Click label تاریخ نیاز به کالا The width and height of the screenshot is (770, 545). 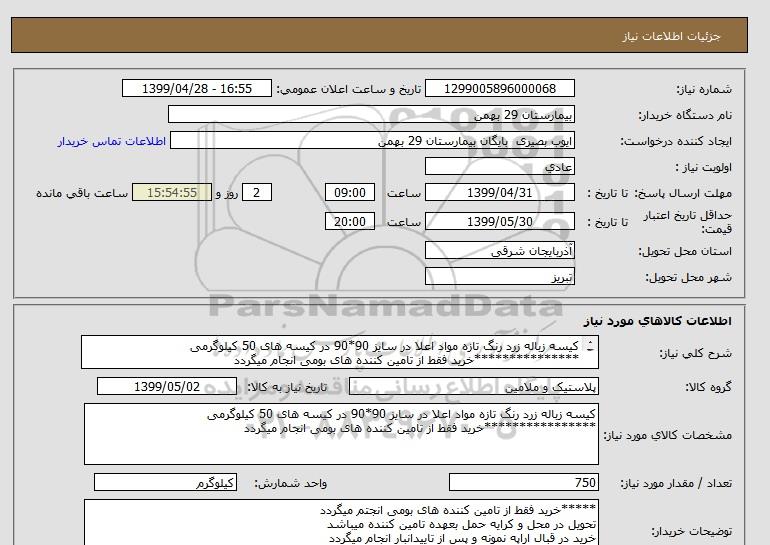[287, 387]
